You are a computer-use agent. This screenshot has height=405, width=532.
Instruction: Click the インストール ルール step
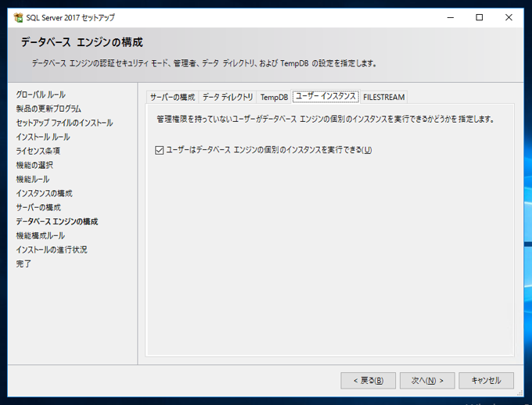click(x=43, y=137)
